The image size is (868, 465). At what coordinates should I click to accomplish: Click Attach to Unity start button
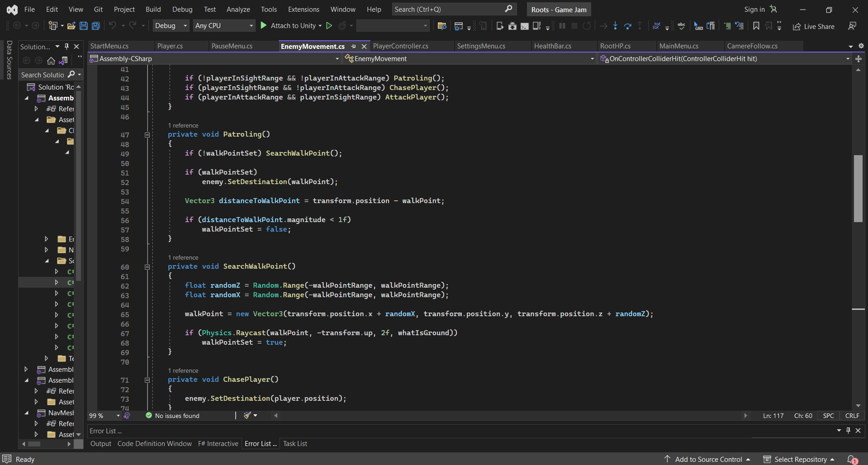pos(288,26)
